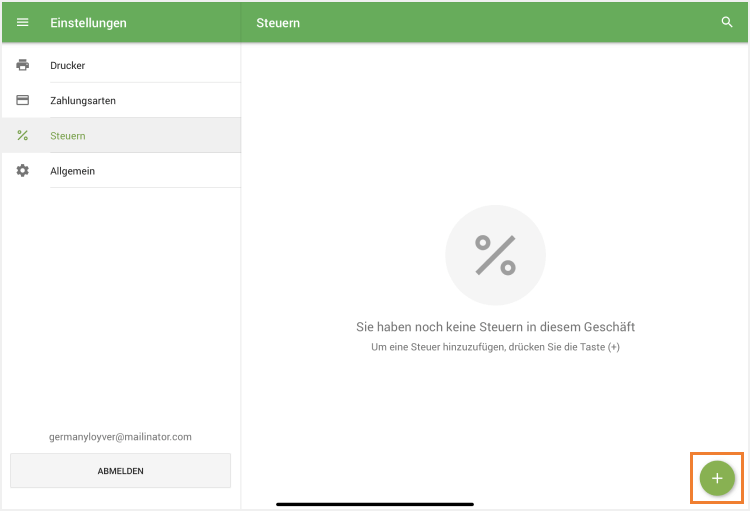Go to Allgemein settings
The height and width of the screenshot is (511, 750).
tap(73, 171)
